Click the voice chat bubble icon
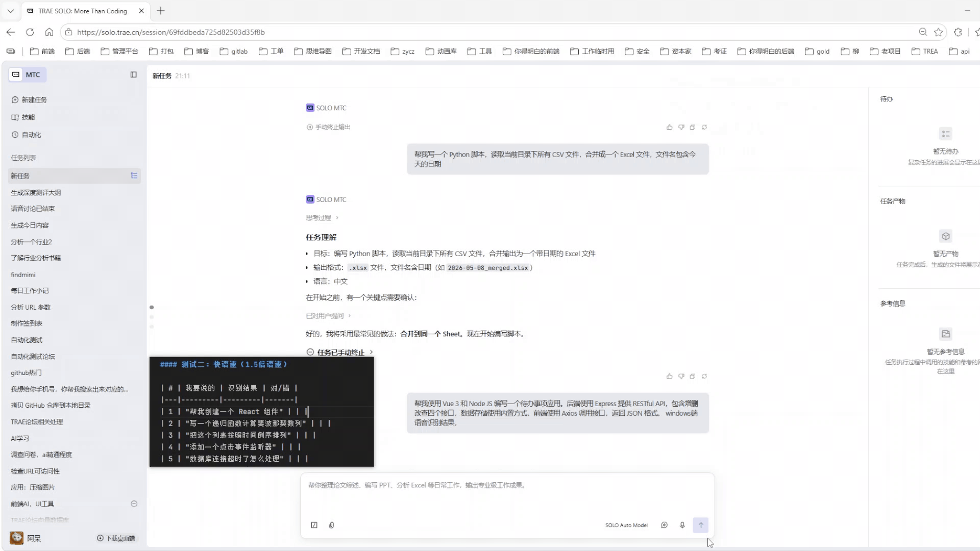The width and height of the screenshot is (980, 551). point(664,525)
